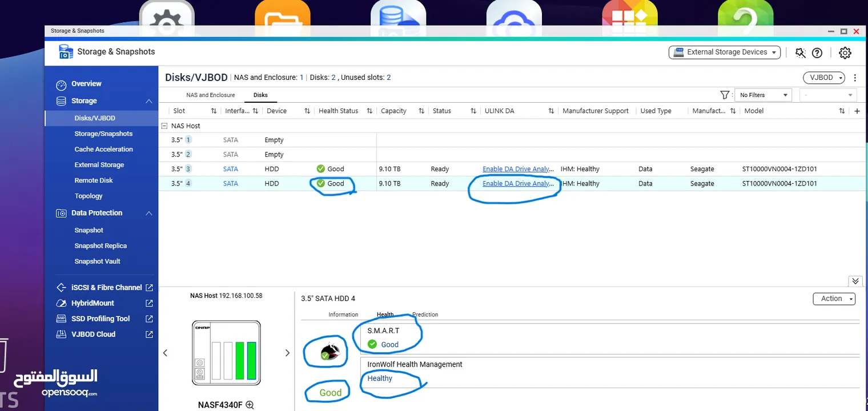Open Snapshot Vault

(97, 261)
